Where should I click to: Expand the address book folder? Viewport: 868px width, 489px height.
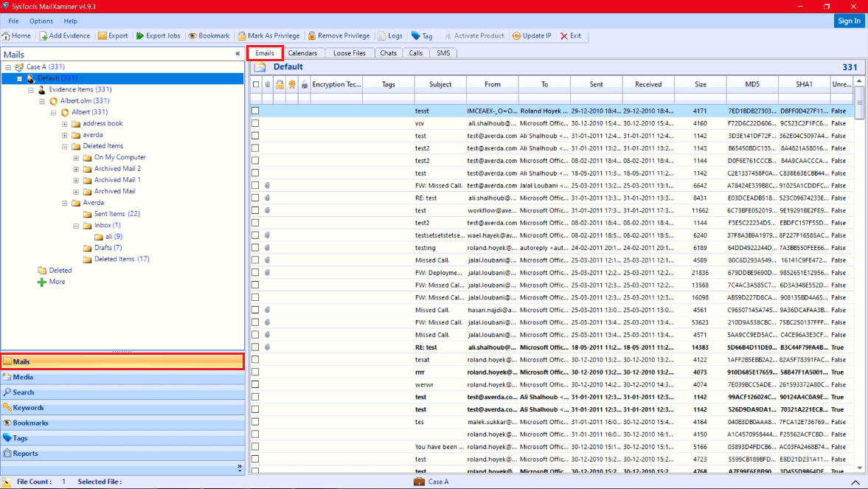[65, 124]
